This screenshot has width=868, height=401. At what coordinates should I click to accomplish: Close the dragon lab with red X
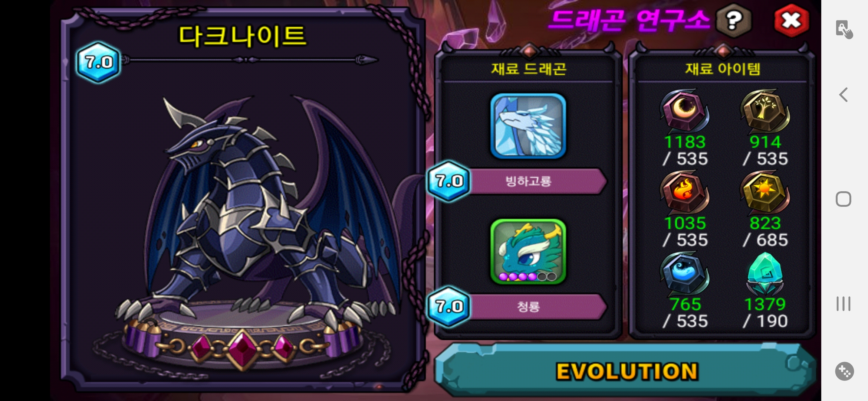point(792,21)
